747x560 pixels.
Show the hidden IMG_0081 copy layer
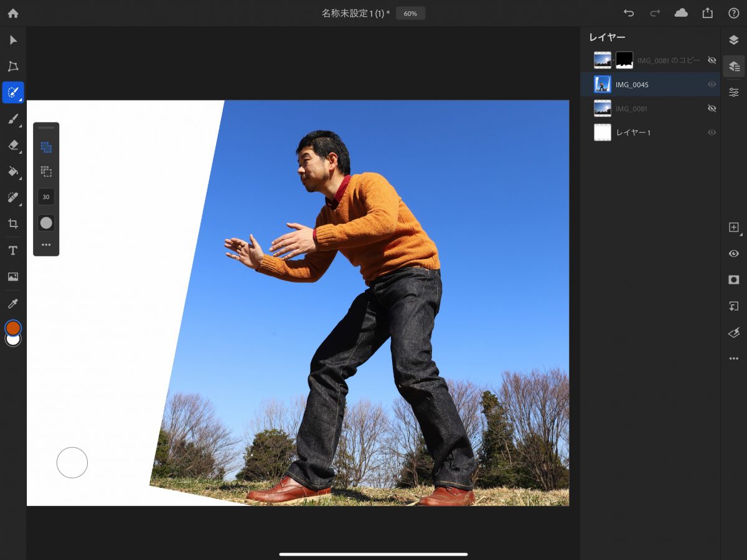[712, 60]
